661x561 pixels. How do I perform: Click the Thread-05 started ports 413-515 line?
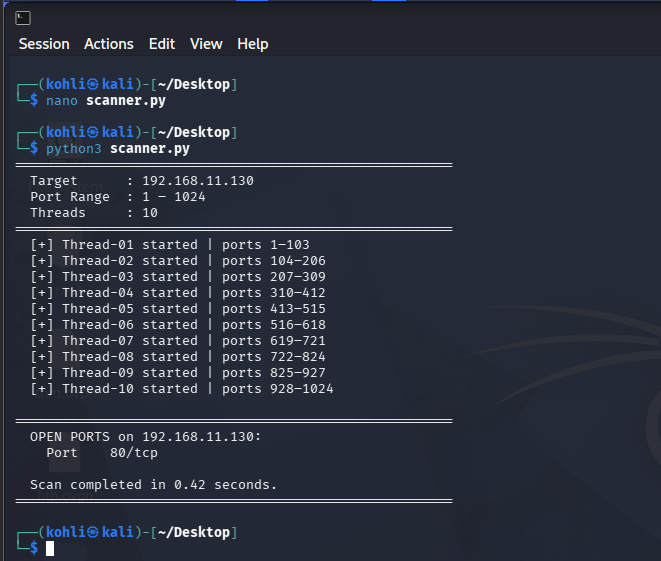[x=177, y=309]
